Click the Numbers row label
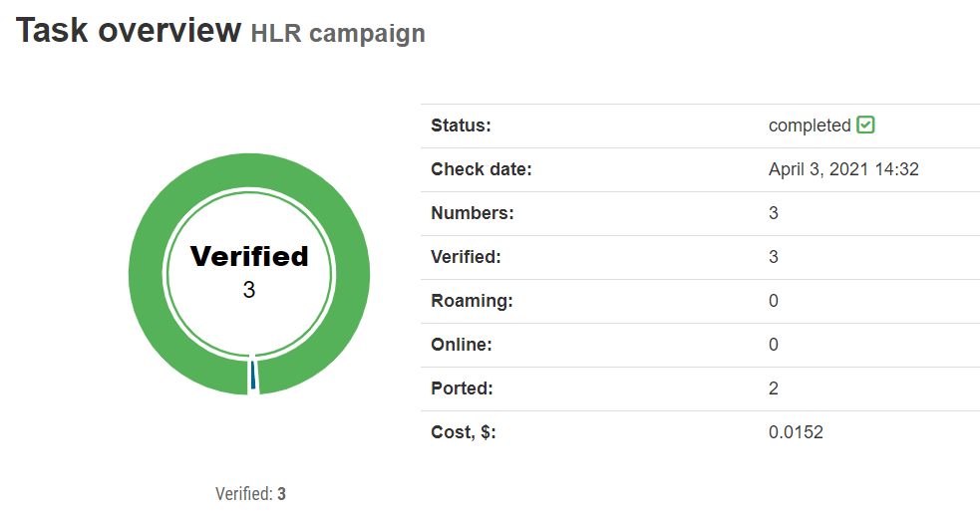This screenshot has width=980, height=514. (x=473, y=213)
